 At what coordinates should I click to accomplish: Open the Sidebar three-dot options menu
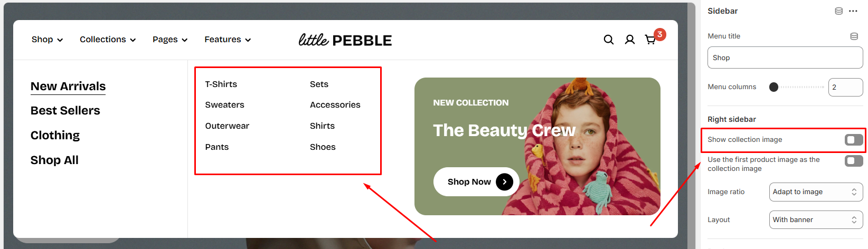click(x=853, y=11)
